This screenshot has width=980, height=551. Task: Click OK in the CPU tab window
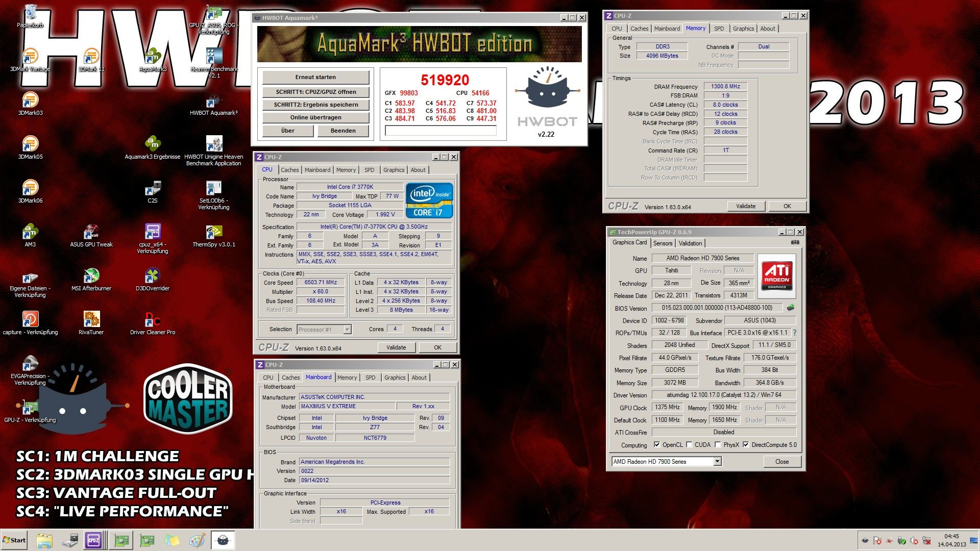tap(437, 347)
